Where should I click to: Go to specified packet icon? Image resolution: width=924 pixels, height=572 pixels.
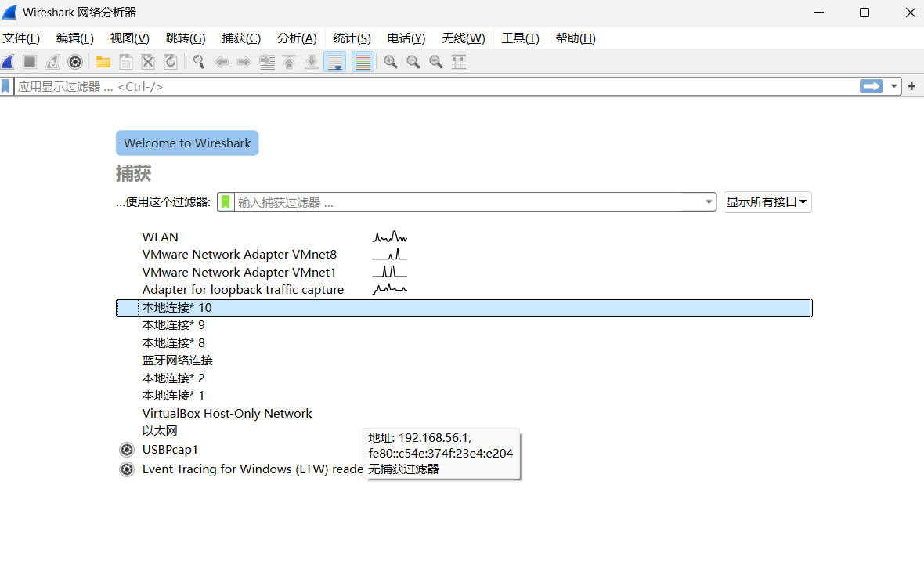coord(267,62)
